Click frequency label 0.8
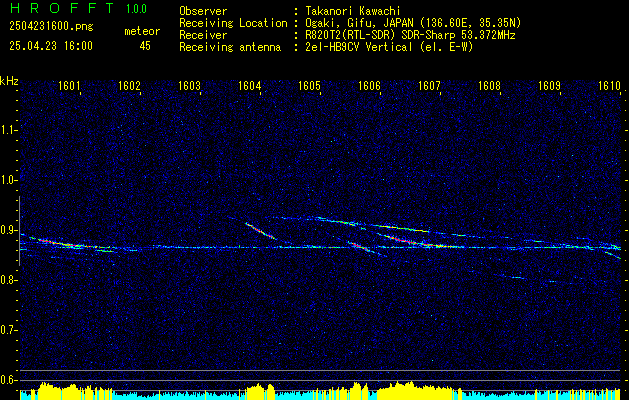 coord(8,280)
